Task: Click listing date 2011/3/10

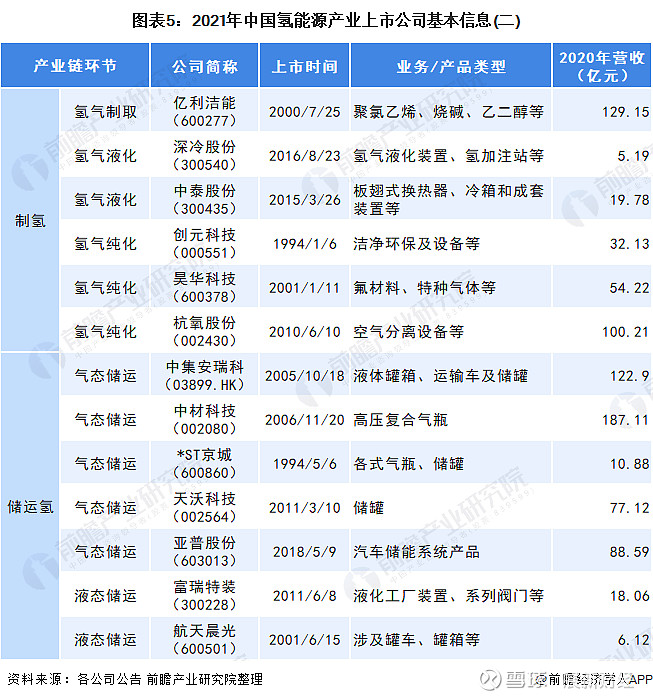Action: click(304, 508)
